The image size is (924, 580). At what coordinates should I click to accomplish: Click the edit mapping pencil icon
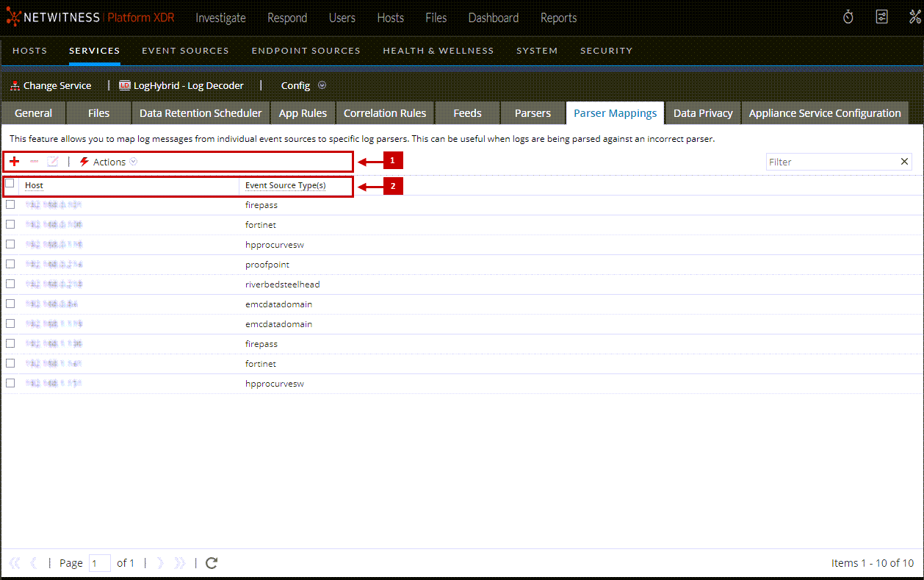[53, 162]
